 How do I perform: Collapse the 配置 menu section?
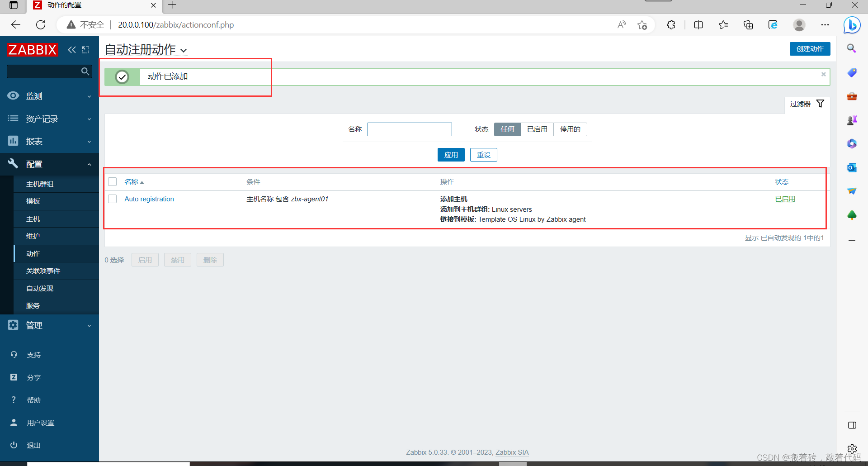pos(49,164)
